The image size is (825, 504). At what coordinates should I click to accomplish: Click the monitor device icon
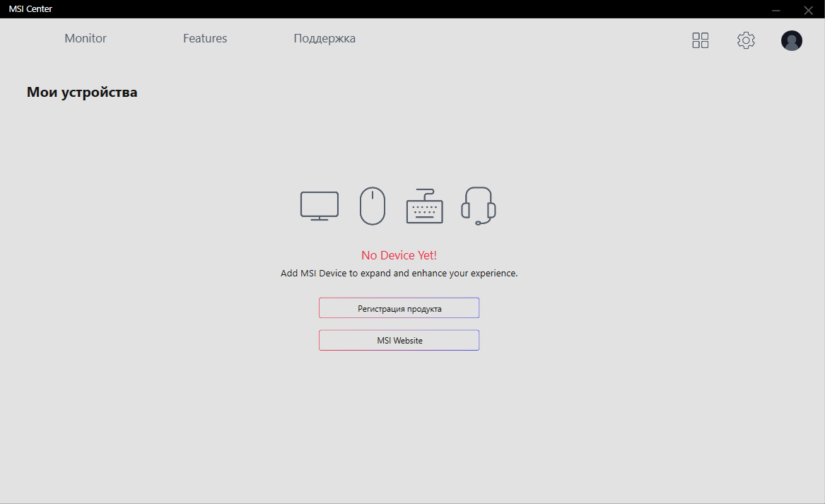pyautogui.click(x=320, y=206)
